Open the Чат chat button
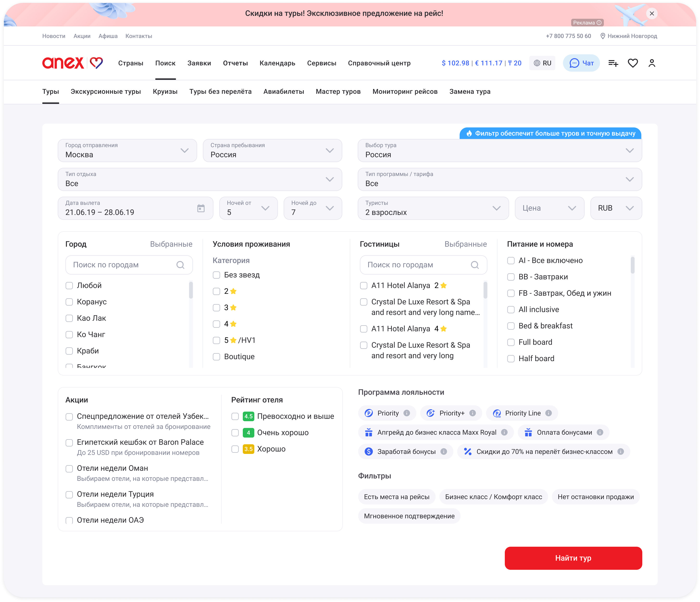Image resolution: width=700 pixels, height=602 pixels. [581, 63]
